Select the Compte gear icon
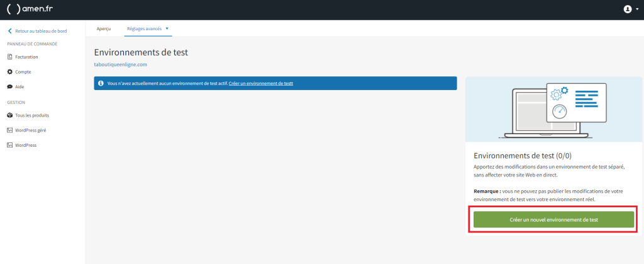 [9, 72]
